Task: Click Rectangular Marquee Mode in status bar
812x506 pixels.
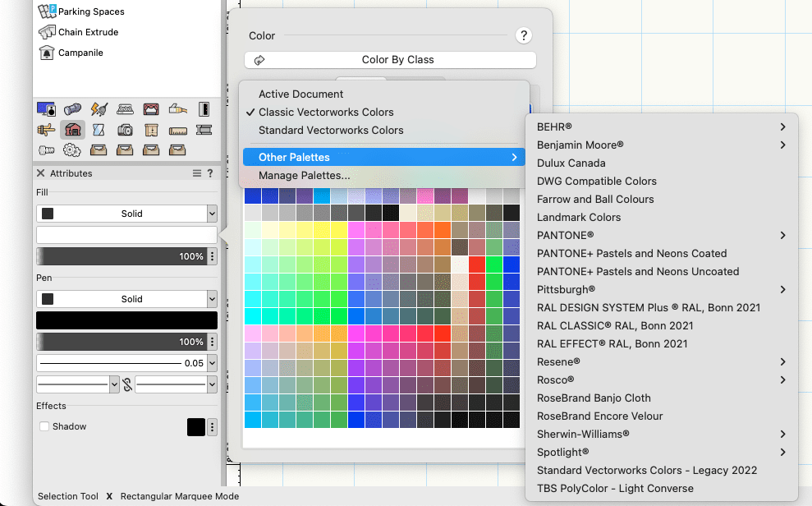Action: click(x=180, y=496)
